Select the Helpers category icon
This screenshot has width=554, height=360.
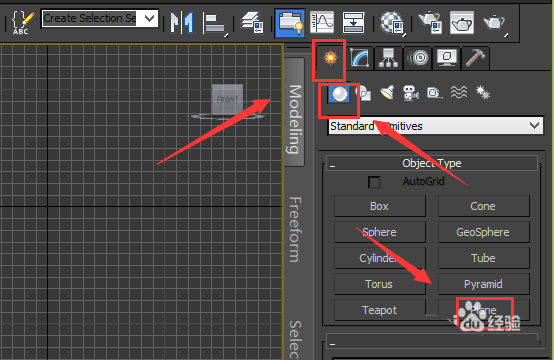coord(434,93)
